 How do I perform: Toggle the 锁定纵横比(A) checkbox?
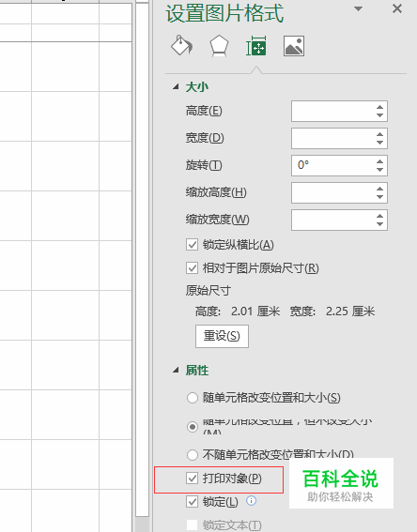point(192,245)
